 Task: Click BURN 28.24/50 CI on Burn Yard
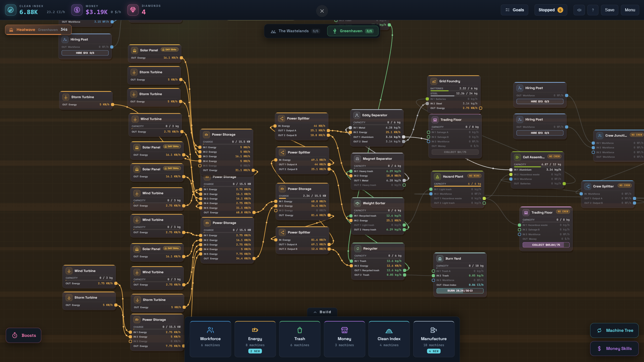click(x=460, y=291)
